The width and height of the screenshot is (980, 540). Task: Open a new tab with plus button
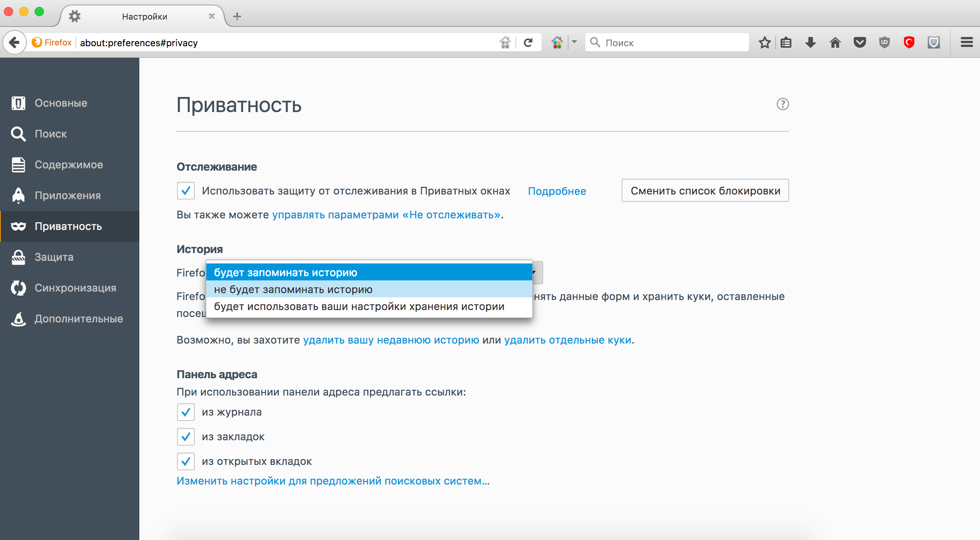[x=237, y=16]
